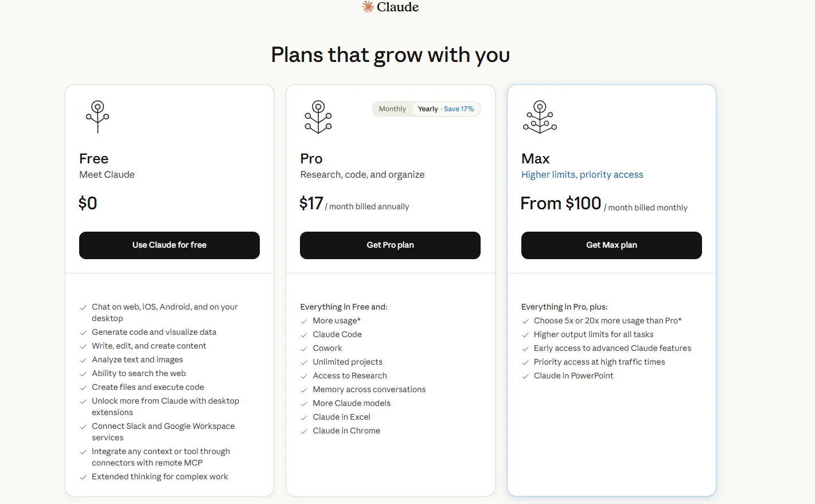This screenshot has width=815, height=504.
Task: Click checkmark beside Extended thinking feature
Action: tap(83, 477)
